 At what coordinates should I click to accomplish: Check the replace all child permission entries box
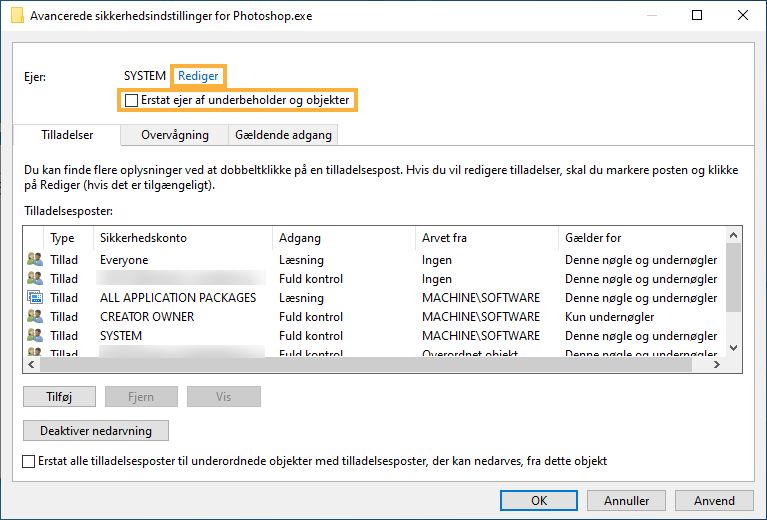pos(29,461)
